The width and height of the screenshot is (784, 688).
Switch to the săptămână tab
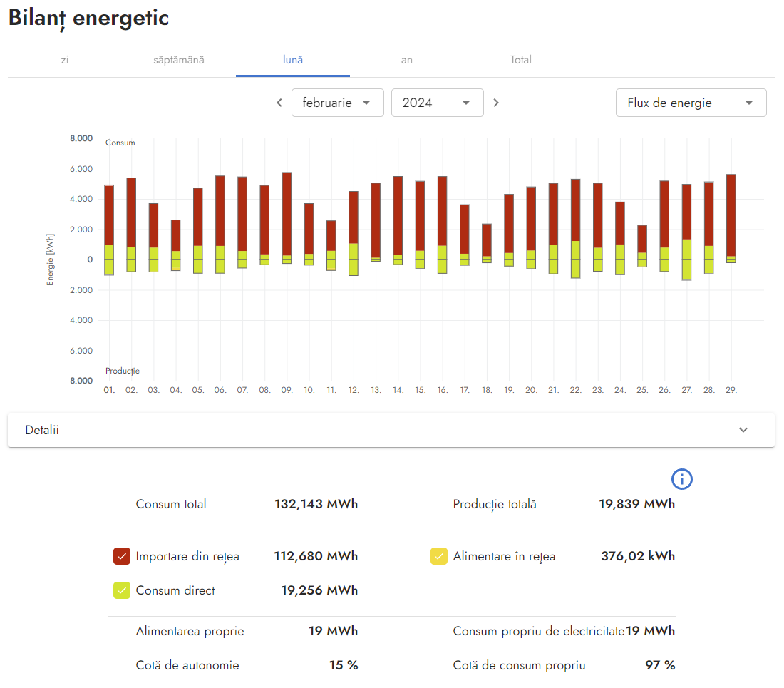(x=179, y=60)
